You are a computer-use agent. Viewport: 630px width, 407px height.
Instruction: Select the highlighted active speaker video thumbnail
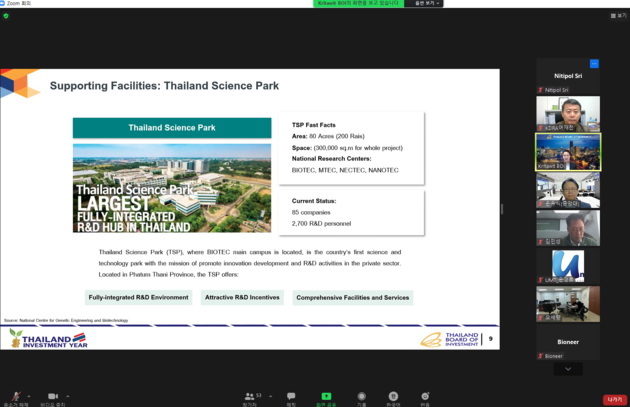tap(568, 152)
